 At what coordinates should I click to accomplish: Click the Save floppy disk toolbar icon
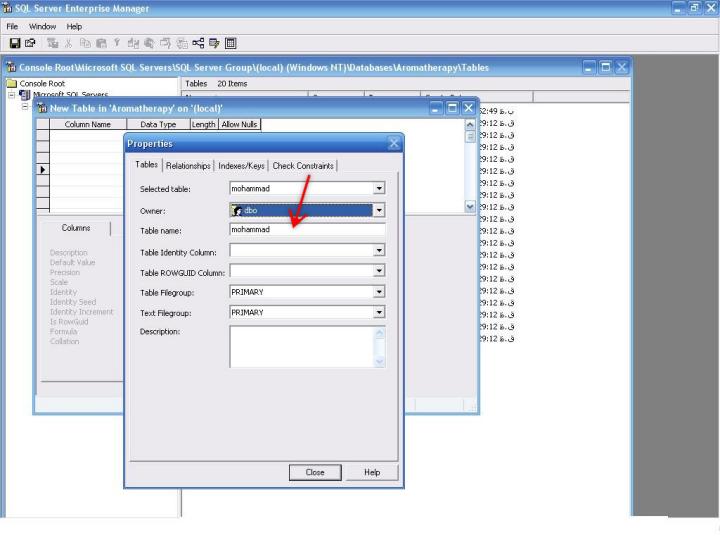tap(15, 43)
